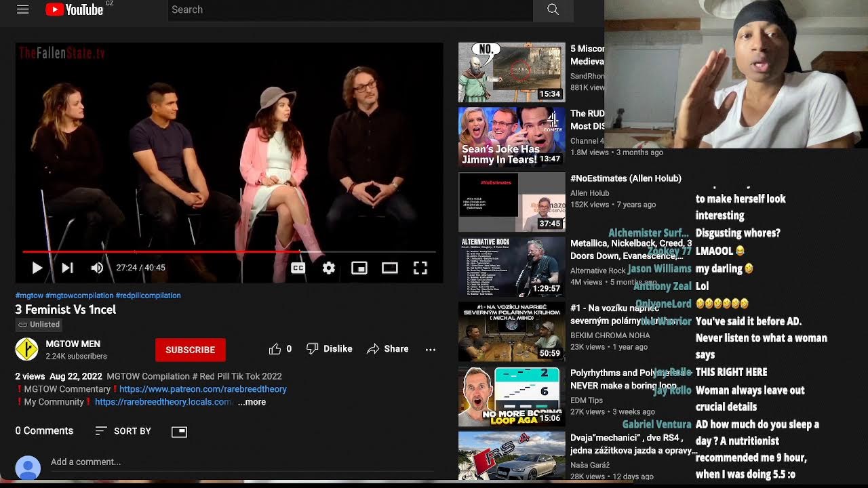Click the Add a comment field
Image resolution: width=868 pixels, height=488 pixels.
(242, 462)
